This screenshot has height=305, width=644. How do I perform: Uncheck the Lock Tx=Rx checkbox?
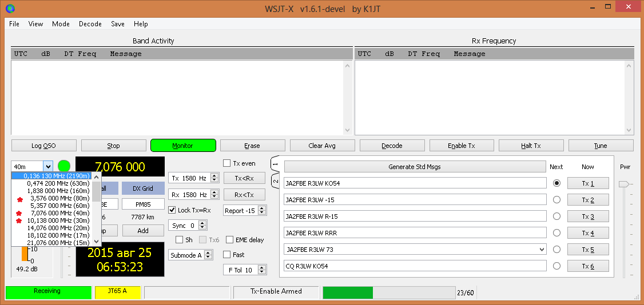(173, 210)
